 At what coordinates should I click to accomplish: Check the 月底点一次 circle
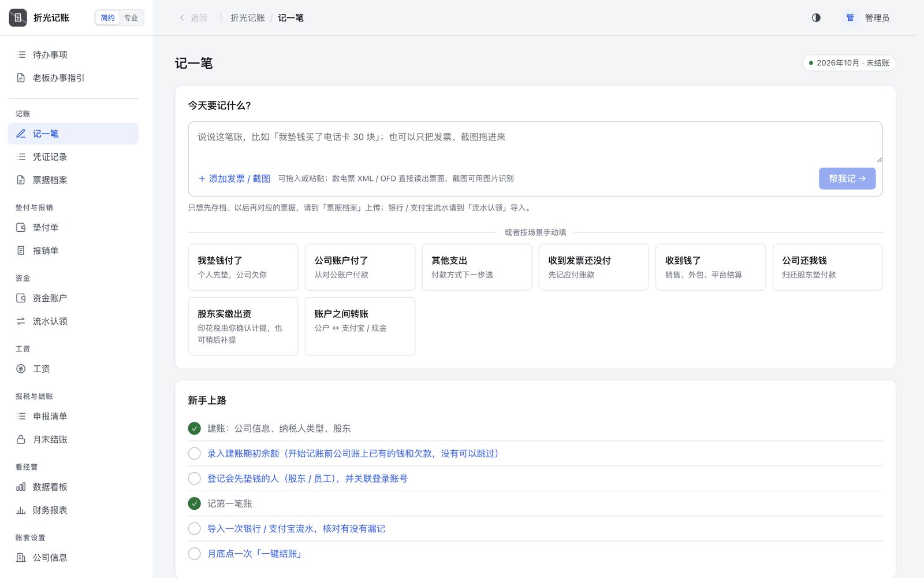[x=195, y=553]
